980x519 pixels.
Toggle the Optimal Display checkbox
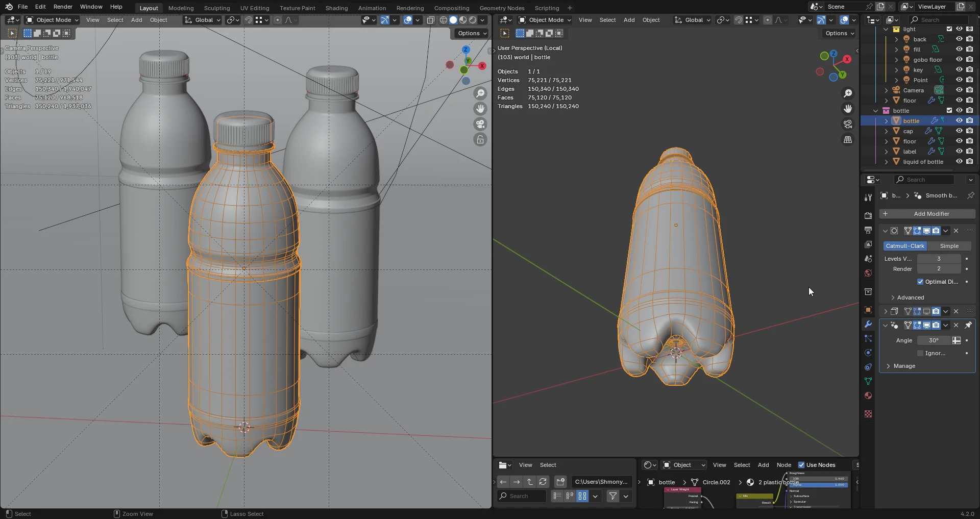coord(920,282)
